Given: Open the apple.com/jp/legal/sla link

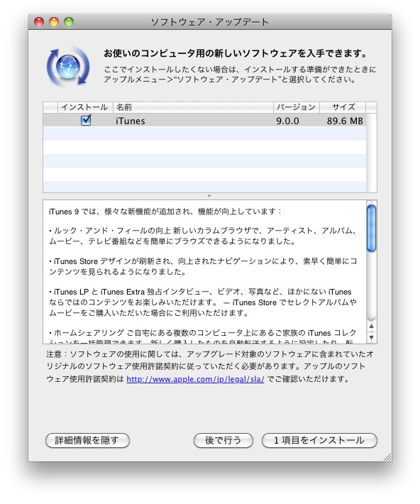Looking at the screenshot, I should [195, 379].
